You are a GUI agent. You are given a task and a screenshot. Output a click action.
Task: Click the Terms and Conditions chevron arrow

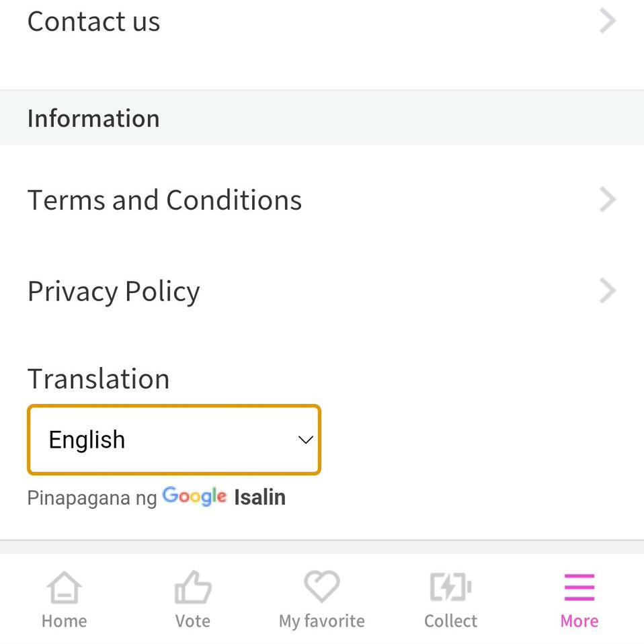click(x=607, y=200)
